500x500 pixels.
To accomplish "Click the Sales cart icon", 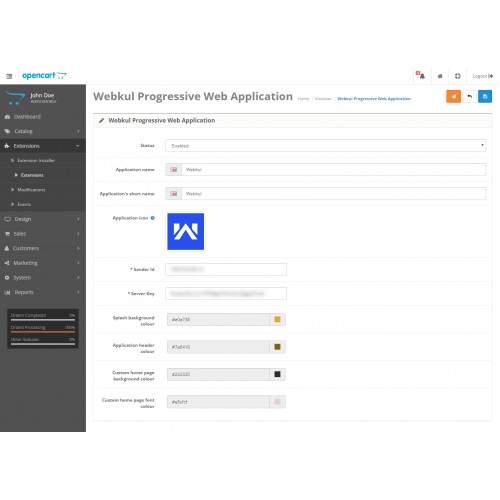I will 7,234.
